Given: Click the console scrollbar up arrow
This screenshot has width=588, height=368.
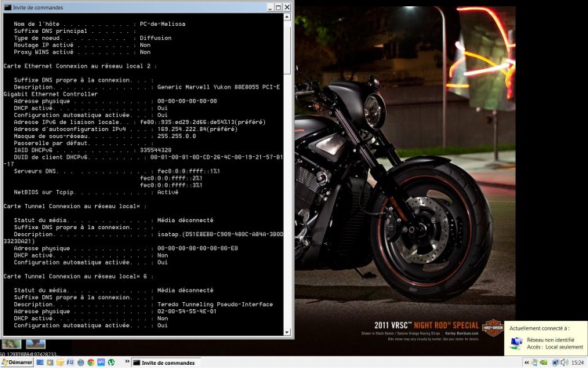Looking at the screenshot, I should click(x=287, y=17).
